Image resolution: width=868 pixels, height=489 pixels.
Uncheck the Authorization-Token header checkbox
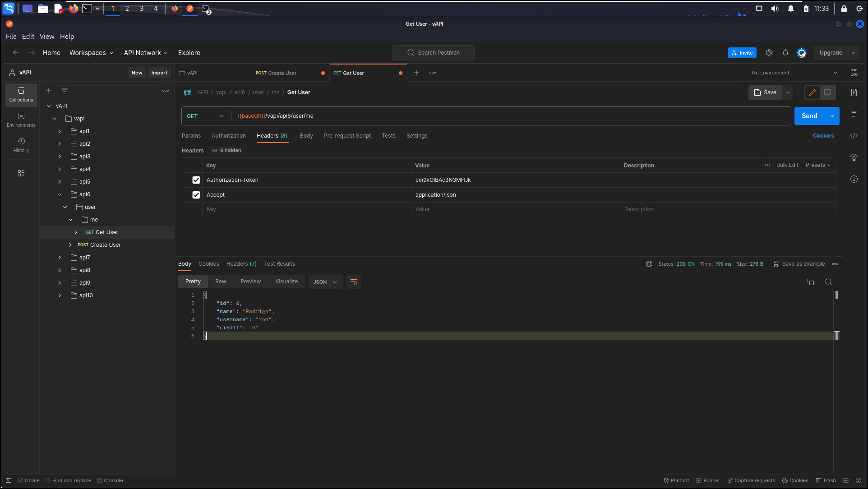196,180
